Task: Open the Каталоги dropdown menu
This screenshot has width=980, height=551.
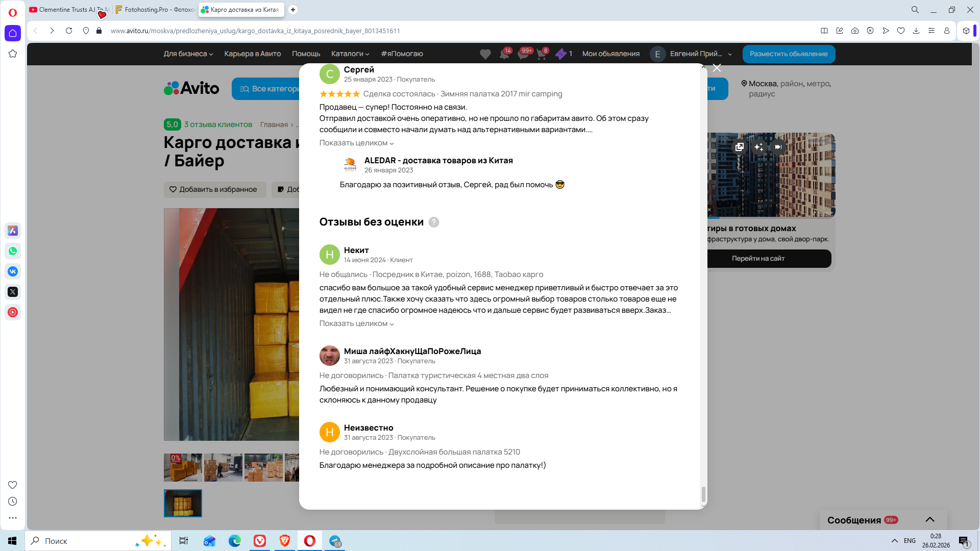Action: [x=350, y=54]
